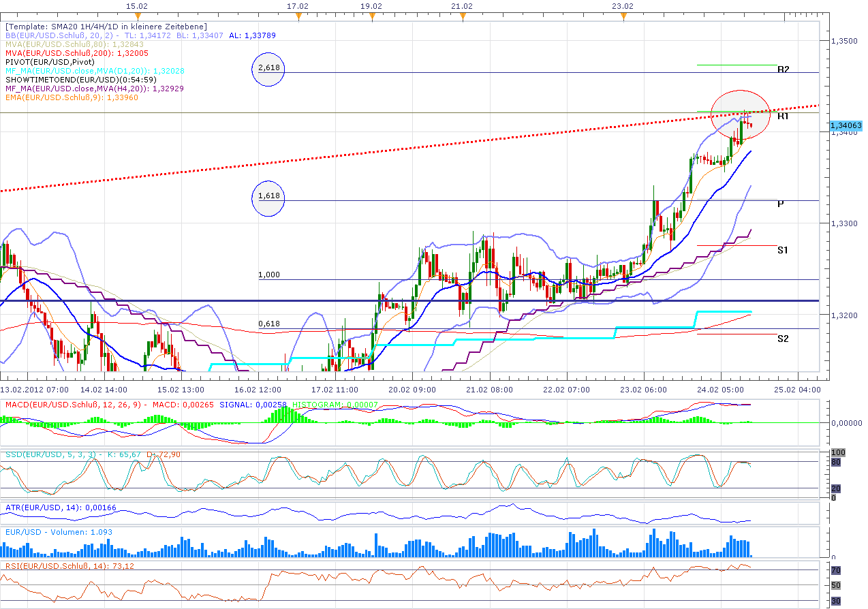Click the RSI 50 axis level label
Viewport: 868px width, 609px height.
tap(835, 585)
